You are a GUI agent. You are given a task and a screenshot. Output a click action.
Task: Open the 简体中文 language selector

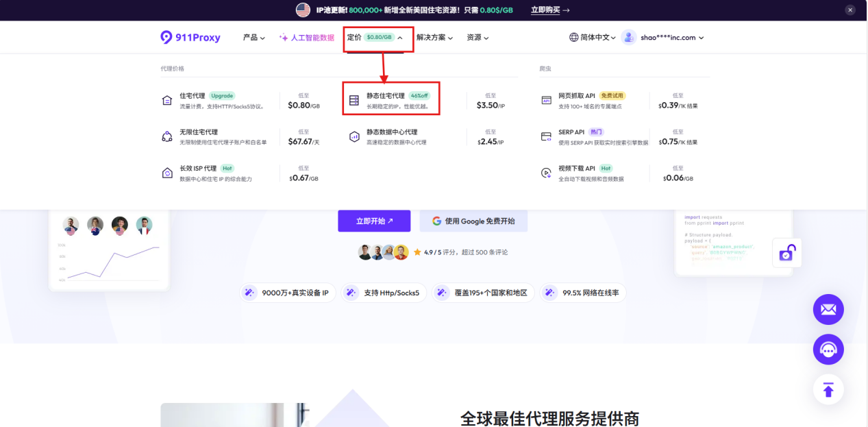pos(593,38)
